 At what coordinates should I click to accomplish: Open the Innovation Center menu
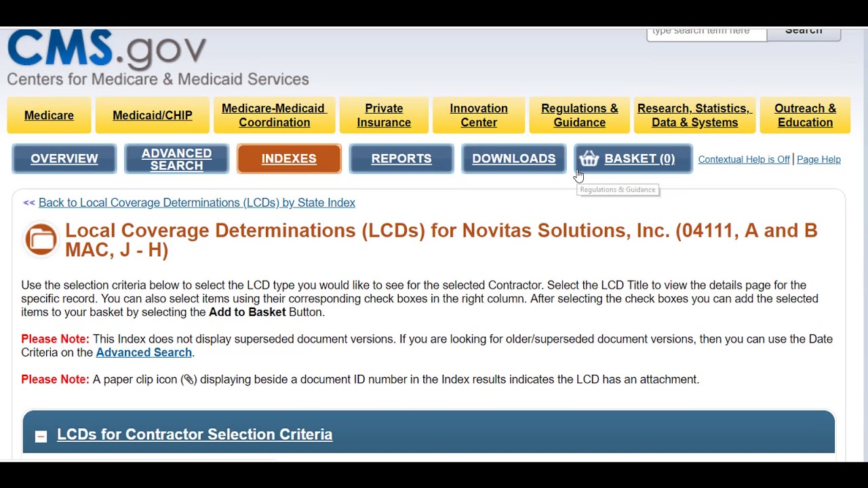click(x=479, y=115)
